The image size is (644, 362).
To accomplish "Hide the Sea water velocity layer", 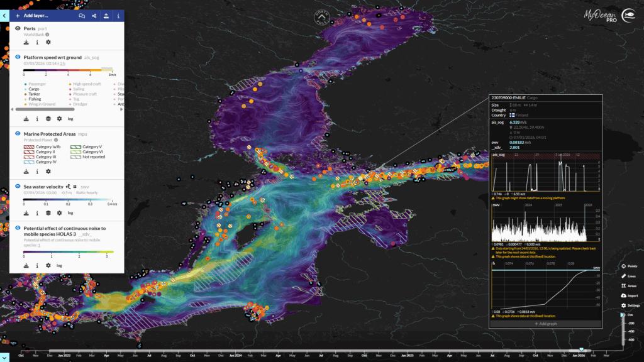I will click(18, 187).
